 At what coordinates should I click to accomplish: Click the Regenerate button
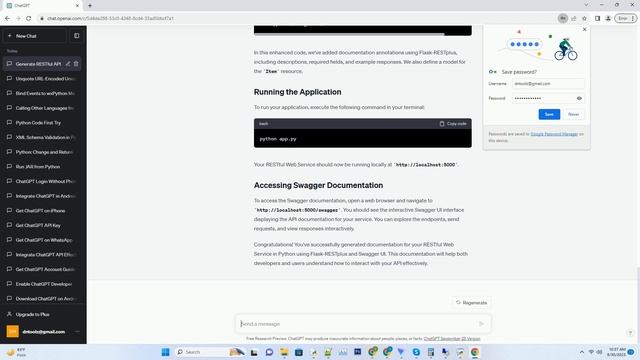click(x=471, y=303)
